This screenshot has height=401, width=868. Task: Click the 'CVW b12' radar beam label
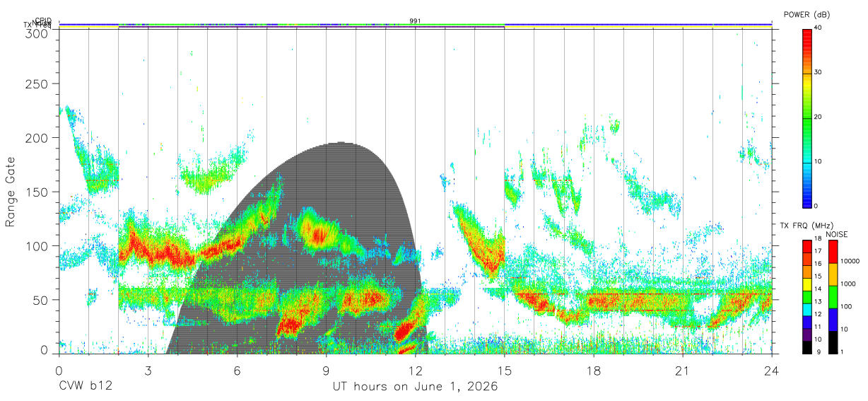point(85,386)
